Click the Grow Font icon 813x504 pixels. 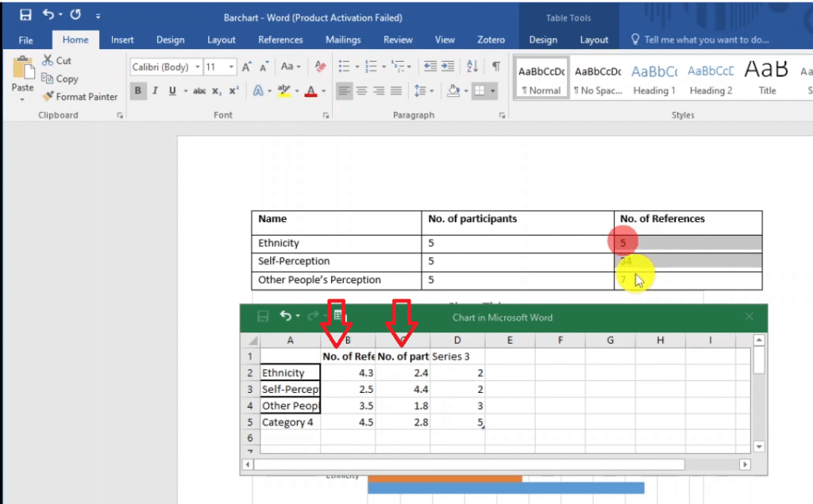247,67
